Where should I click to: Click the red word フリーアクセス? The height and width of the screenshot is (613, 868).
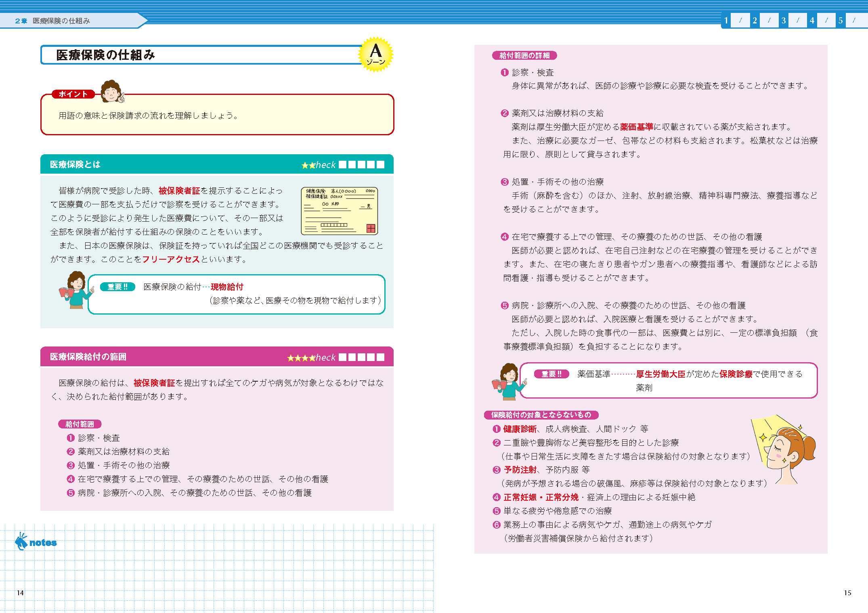click(171, 259)
